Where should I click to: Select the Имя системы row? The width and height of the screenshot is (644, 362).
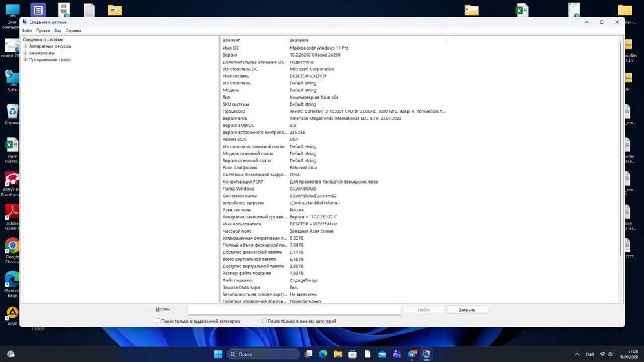coord(334,76)
